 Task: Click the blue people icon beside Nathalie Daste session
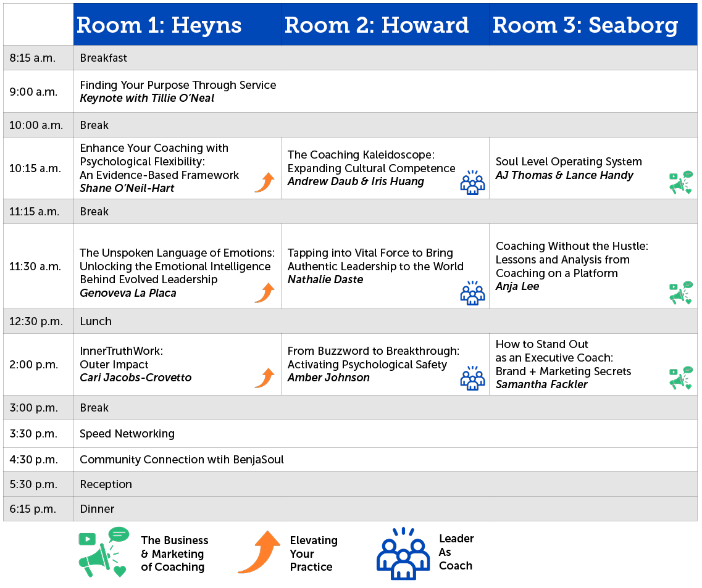(472, 292)
